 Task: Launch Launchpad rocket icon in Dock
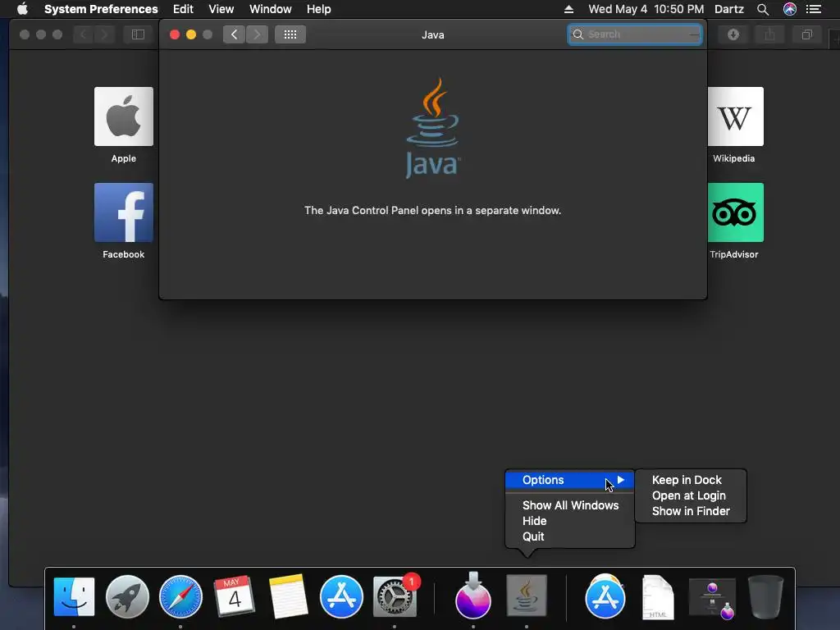pyautogui.click(x=127, y=596)
